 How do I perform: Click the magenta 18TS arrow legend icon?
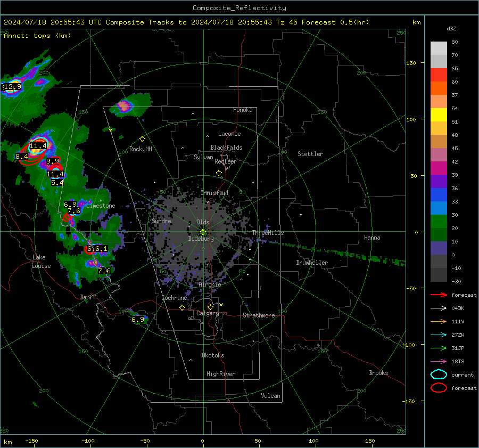439,361
